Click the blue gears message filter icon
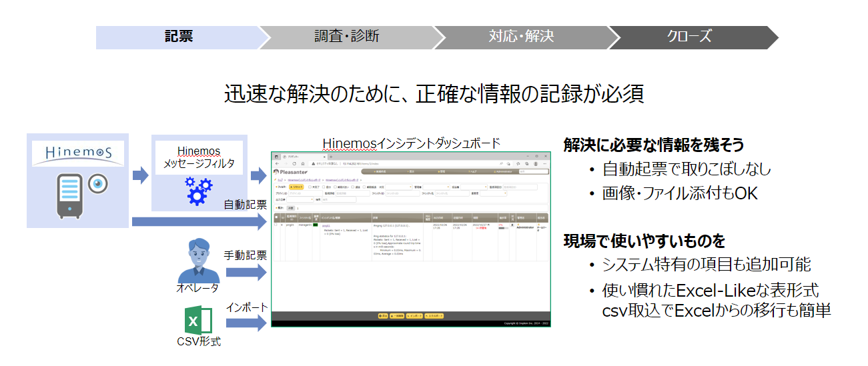 click(200, 190)
